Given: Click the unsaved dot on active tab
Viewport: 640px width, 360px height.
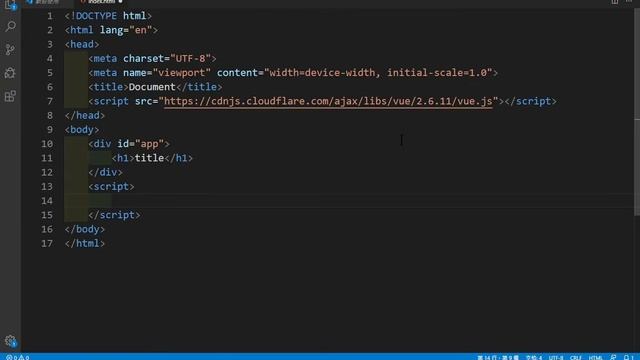Looking at the screenshot, I should pyautogui.click(x=120, y=2).
